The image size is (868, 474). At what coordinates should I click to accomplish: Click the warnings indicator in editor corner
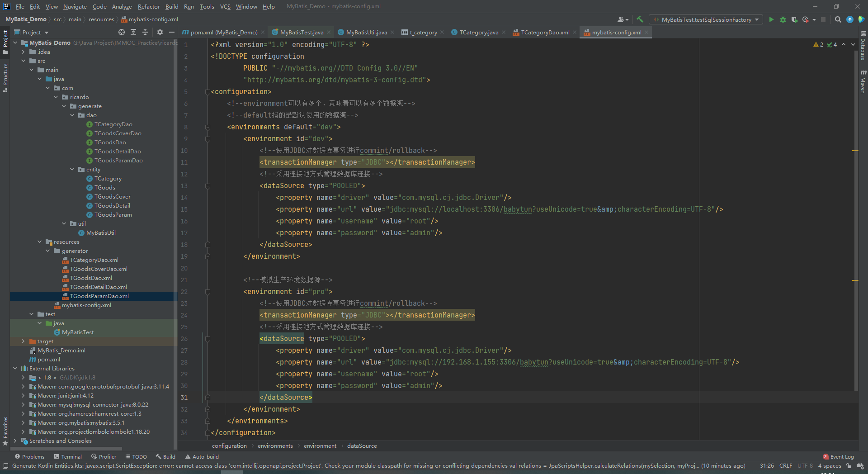coord(818,44)
